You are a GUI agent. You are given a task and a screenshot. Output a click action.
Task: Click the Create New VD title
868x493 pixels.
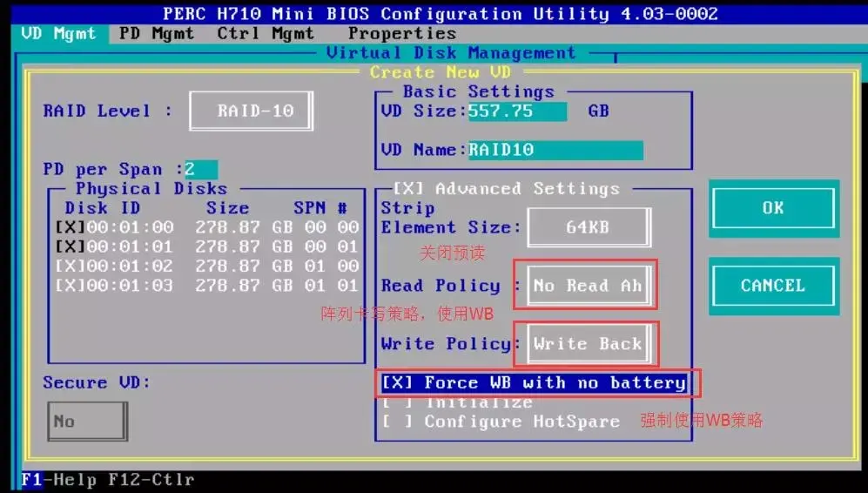tap(441, 72)
